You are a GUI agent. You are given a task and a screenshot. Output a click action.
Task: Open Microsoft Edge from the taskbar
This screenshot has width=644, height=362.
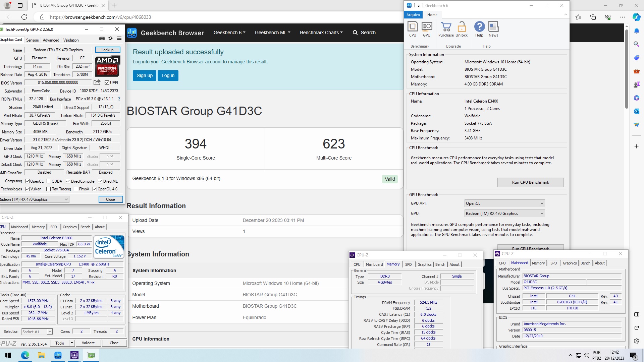coord(25,355)
